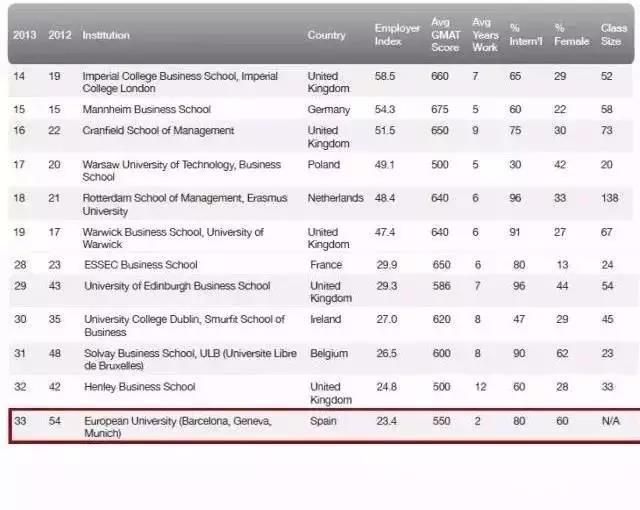Click employer index value 49.1

click(384, 164)
